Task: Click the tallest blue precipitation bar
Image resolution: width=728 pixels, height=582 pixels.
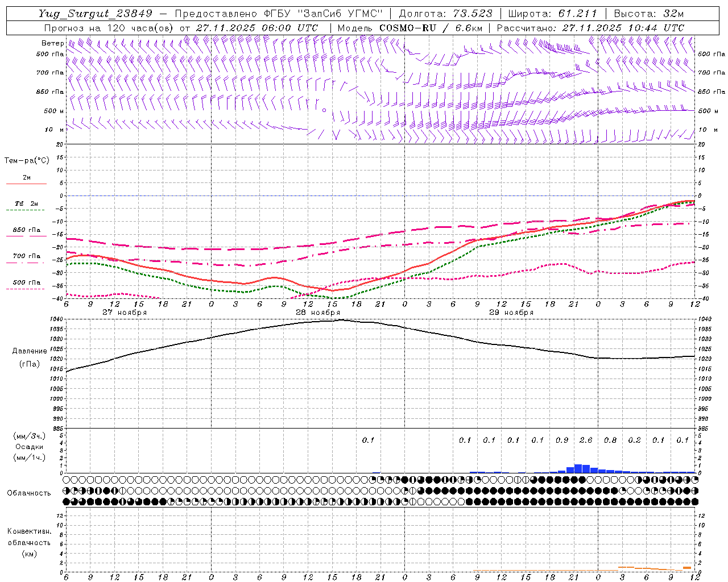Action: [x=578, y=468]
